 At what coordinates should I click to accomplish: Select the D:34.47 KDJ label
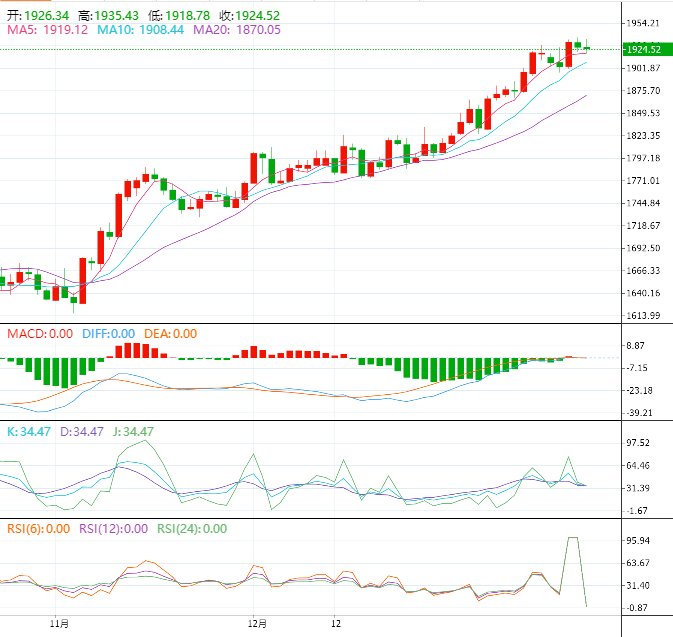click(82, 432)
